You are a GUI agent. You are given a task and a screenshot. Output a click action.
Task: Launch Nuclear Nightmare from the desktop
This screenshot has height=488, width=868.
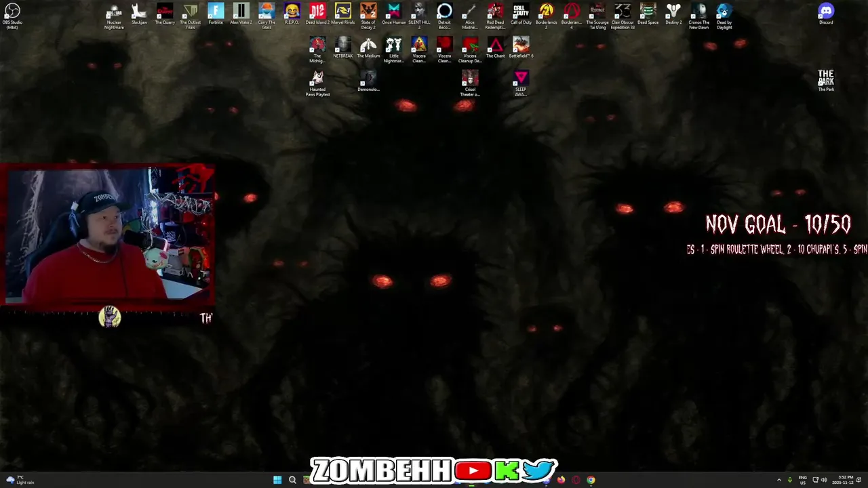pyautogui.click(x=114, y=16)
